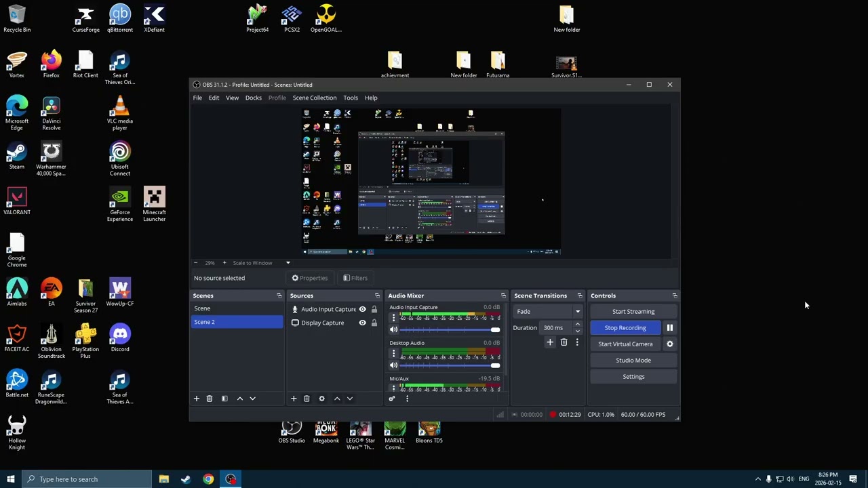Open Desktop Audio options three-dot menu

393,354
